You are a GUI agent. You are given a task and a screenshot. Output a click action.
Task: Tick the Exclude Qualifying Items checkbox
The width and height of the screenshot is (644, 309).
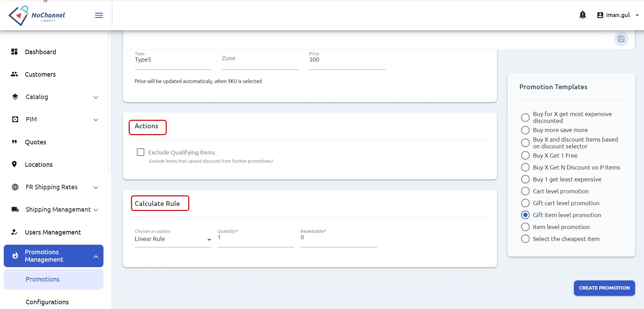click(141, 152)
